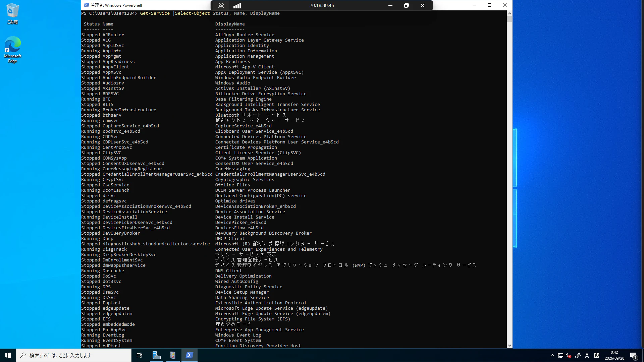Click Microsoft Edge Update Service (edgeupdatem)
The image size is (644, 362).
pyautogui.click(x=273, y=313)
